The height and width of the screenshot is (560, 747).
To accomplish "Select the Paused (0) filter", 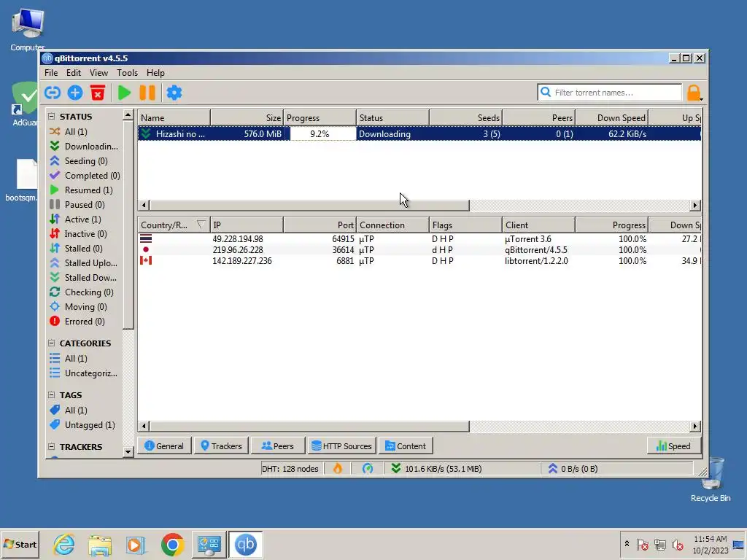I will (x=85, y=205).
